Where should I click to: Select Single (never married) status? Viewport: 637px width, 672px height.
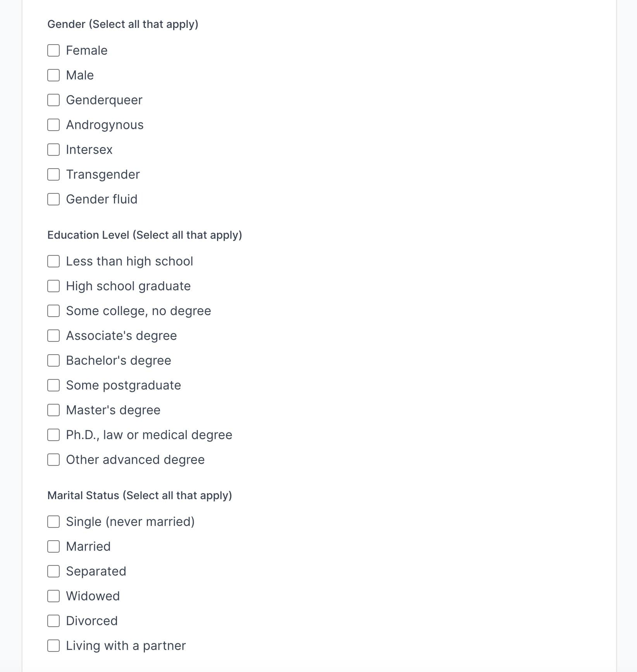click(53, 522)
